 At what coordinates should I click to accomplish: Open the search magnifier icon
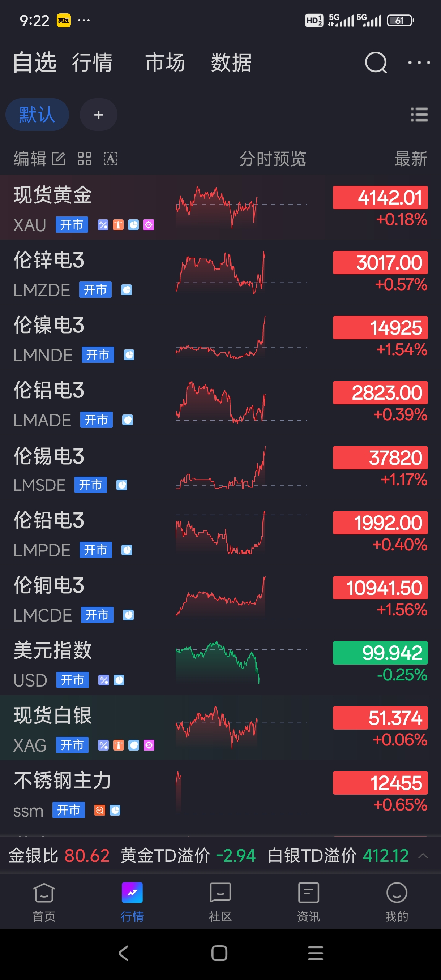click(376, 63)
